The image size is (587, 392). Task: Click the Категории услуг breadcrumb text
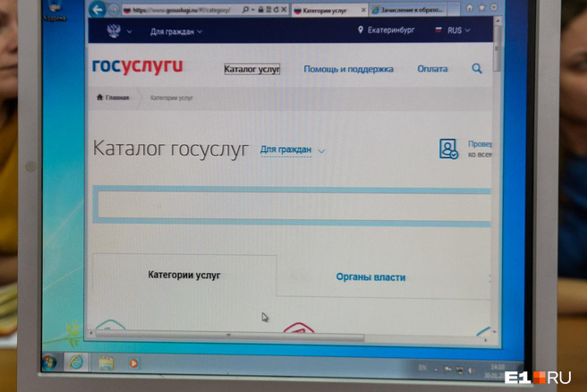tap(172, 98)
